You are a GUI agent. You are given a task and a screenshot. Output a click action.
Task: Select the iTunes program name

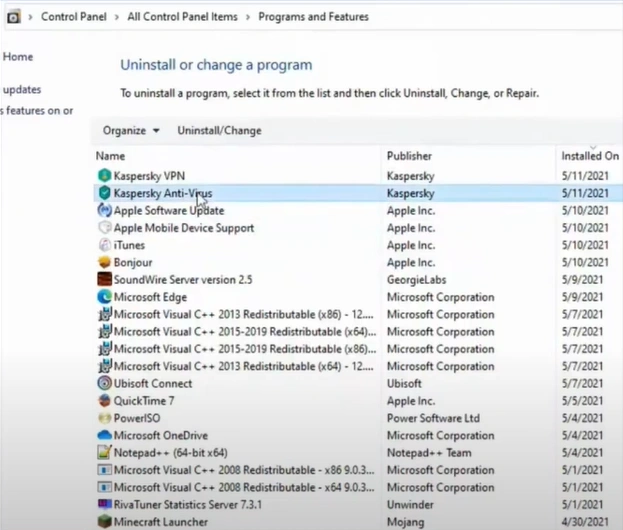pyautogui.click(x=129, y=245)
